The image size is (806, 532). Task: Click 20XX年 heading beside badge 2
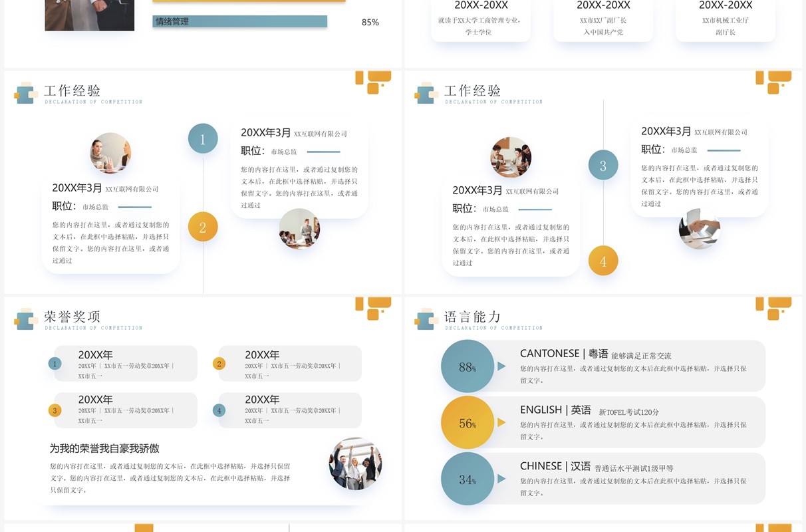pos(262,355)
